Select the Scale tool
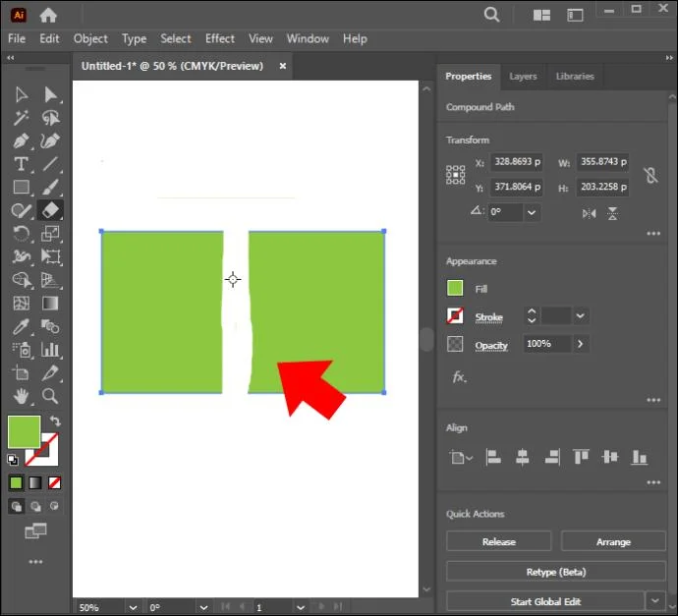Image resolution: width=678 pixels, height=616 pixels. pyautogui.click(x=50, y=234)
